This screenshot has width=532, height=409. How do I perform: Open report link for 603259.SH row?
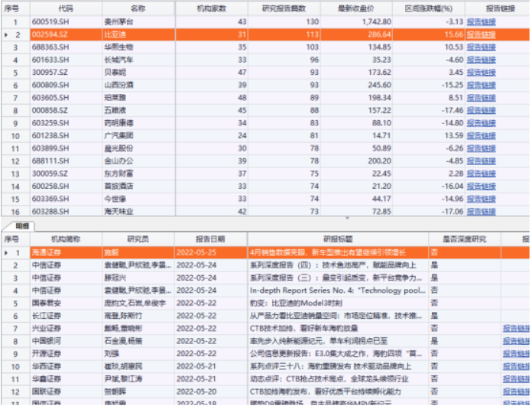(x=481, y=123)
